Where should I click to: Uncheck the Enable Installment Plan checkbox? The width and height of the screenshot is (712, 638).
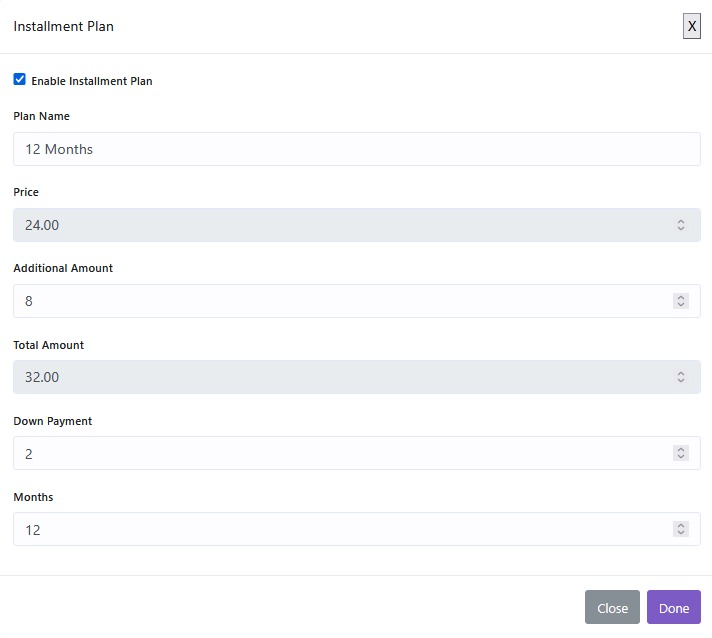tap(20, 80)
